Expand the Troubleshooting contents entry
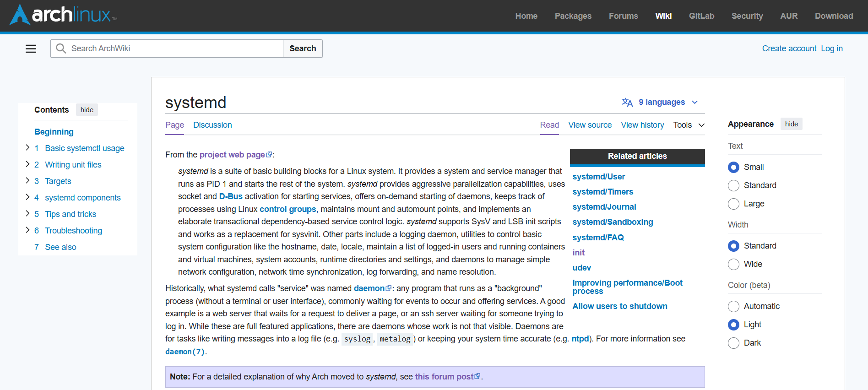The width and height of the screenshot is (868, 390). tap(27, 230)
